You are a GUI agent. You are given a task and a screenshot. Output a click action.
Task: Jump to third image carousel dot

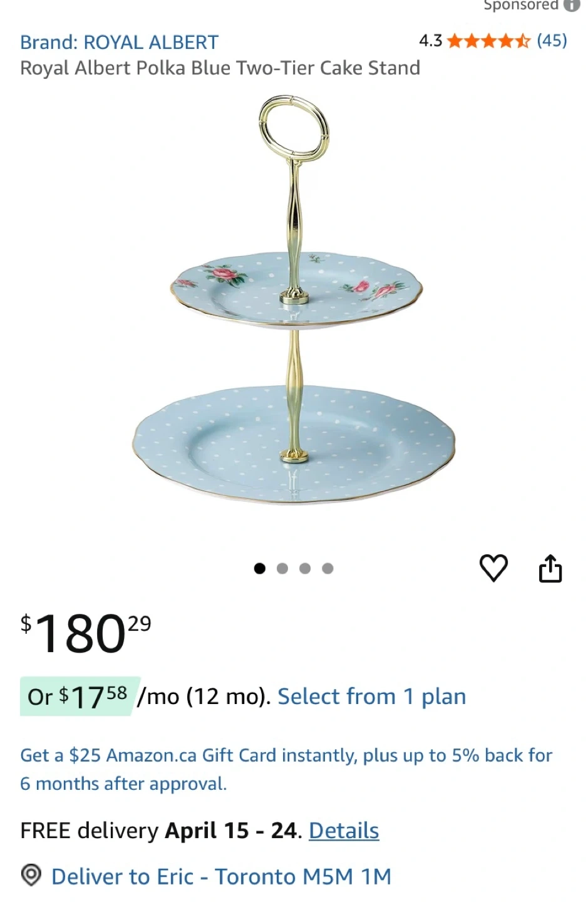(305, 568)
